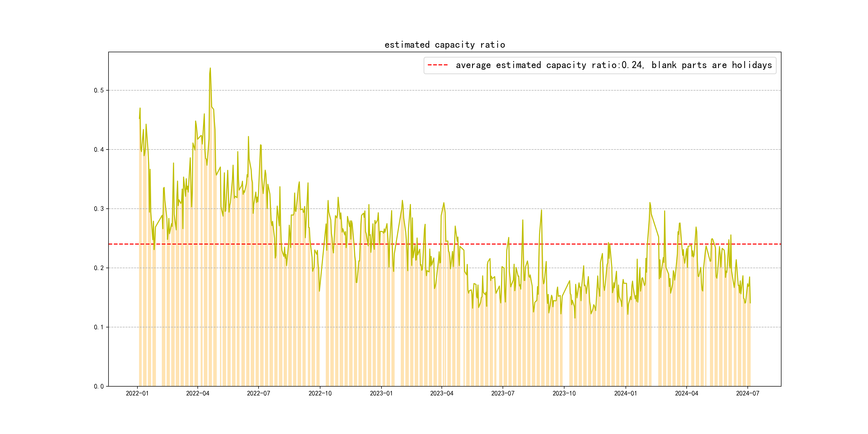Click the 2024-01 x-axis label
The image size is (868, 434).
tap(625, 393)
